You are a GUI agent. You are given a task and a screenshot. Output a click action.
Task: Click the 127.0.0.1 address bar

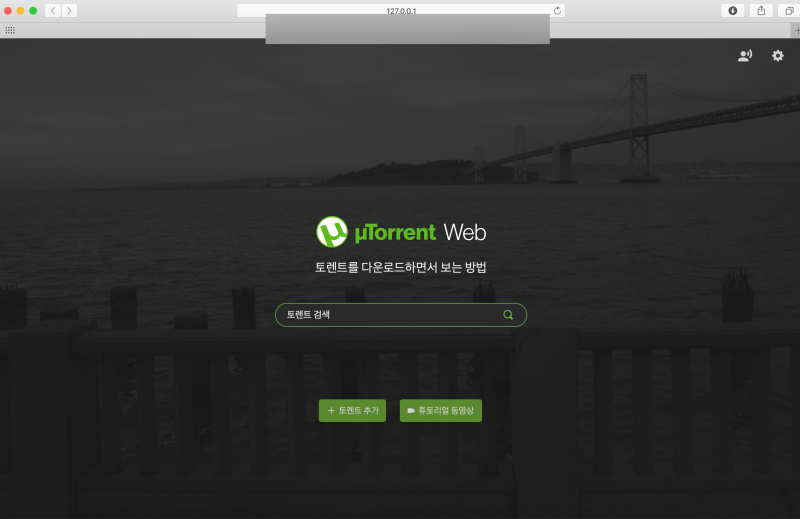(401, 11)
